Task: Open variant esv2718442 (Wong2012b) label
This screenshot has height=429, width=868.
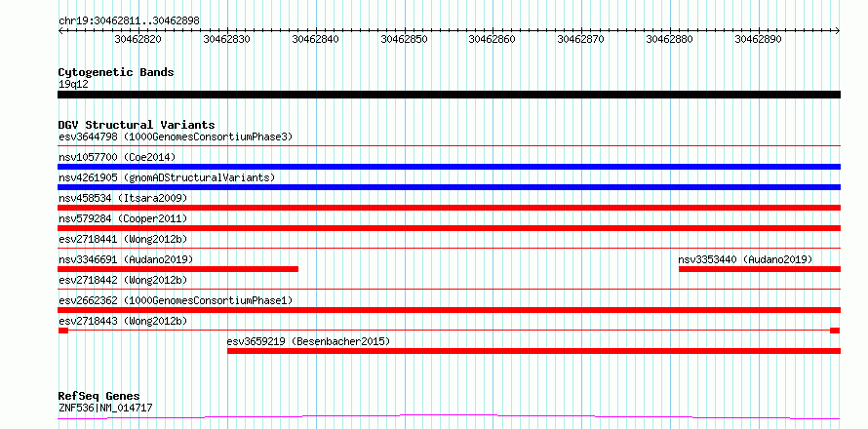Action: (123, 280)
